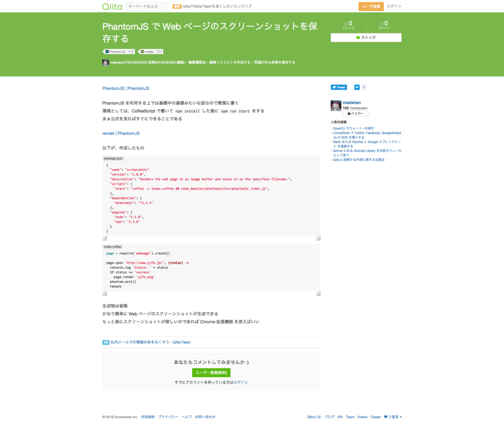Open the login link below comment prompt
The width and height of the screenshot is (504, 430).
pos(241,382)
